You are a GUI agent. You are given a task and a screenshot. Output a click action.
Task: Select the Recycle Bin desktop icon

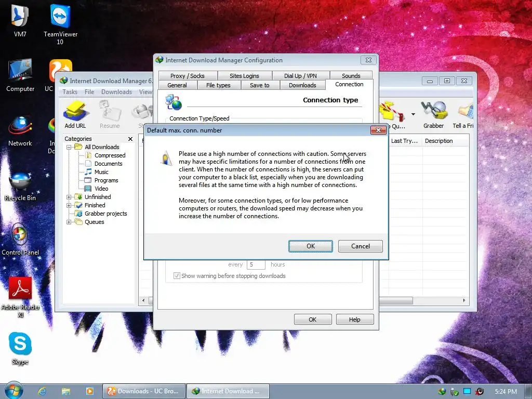pyautogui.click(x=20, y=186)
